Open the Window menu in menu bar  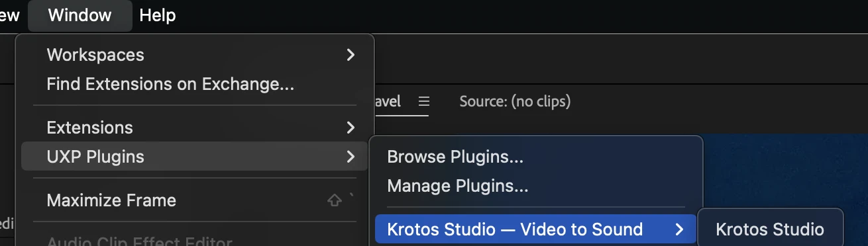(80, 15)
